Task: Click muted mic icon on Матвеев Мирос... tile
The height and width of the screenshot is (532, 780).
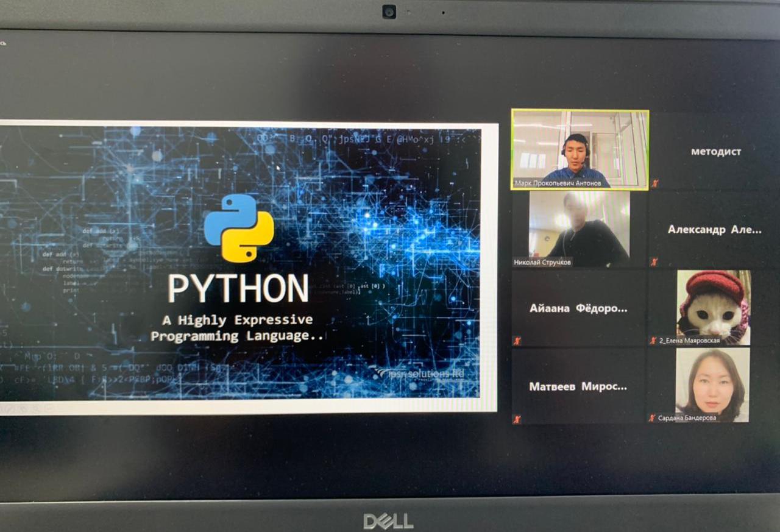Action: [517, 419]
